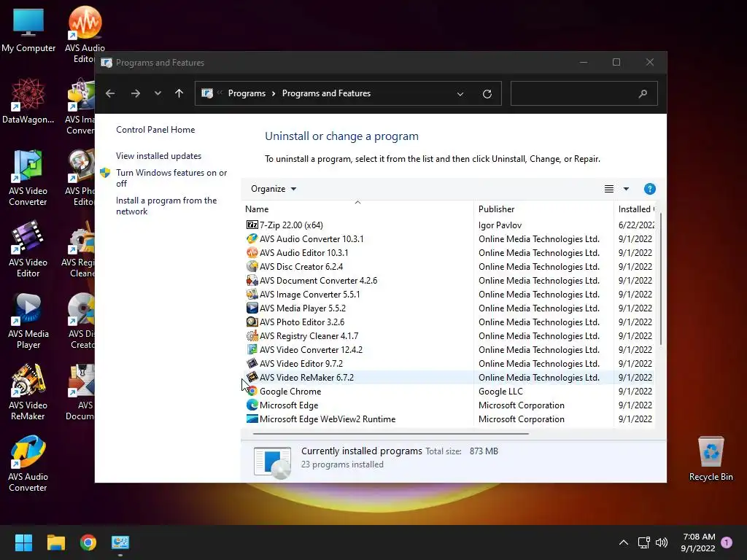Open view options dropdown arrow

pyautogui.click(x=626, y=189)
